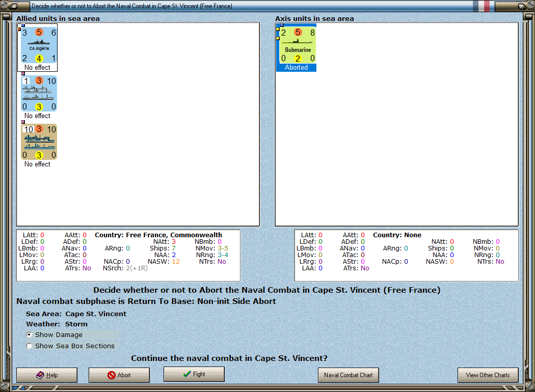Click the Allied NSrch value 2(+1R)

coord(137,268)
